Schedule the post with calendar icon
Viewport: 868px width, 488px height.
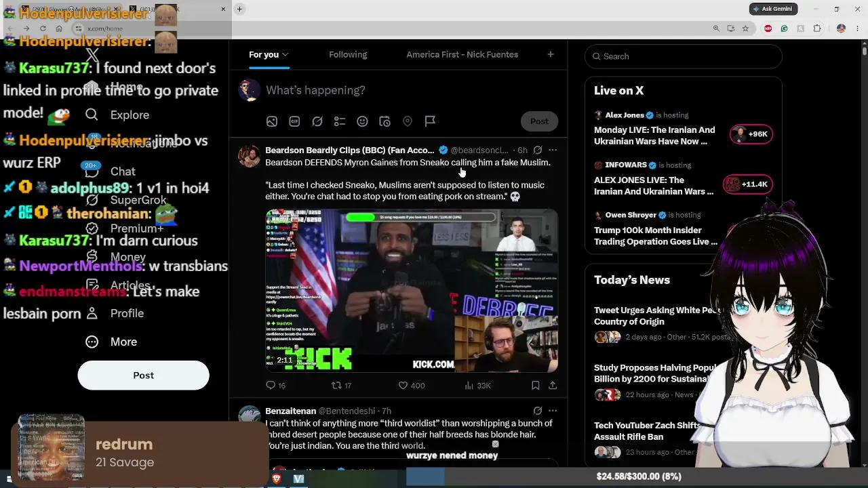pos(384,121)
